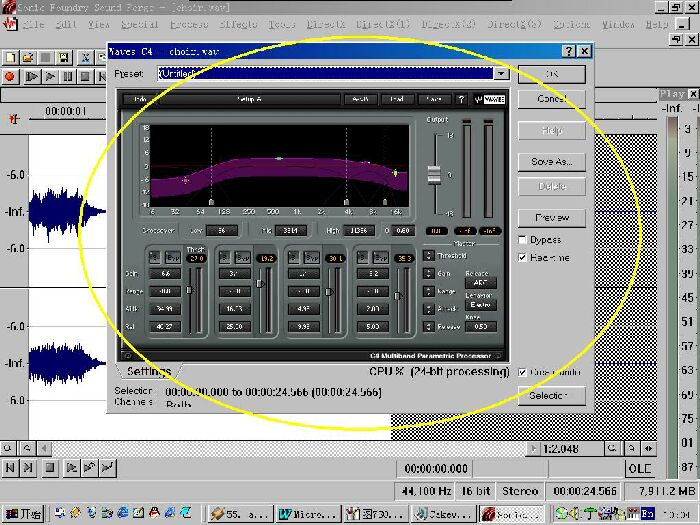This screenshot has width=700, height=525.
Task: Click the zoom in icon next to zoom out
Action: [27, 448]
